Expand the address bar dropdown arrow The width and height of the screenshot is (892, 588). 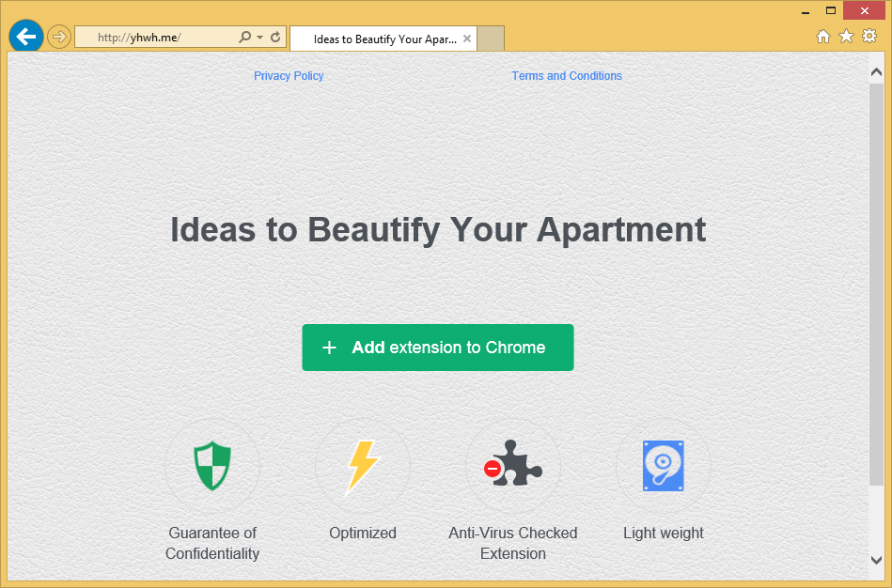[x=259, y=38]
